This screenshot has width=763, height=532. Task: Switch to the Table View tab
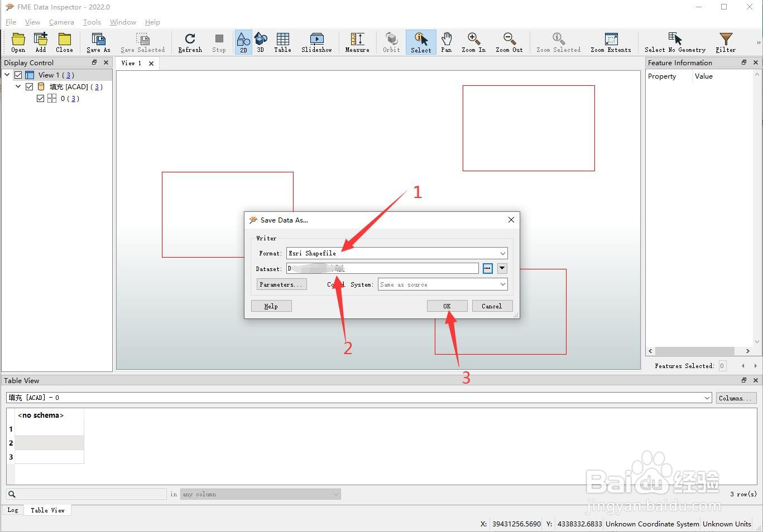point(47,510)
